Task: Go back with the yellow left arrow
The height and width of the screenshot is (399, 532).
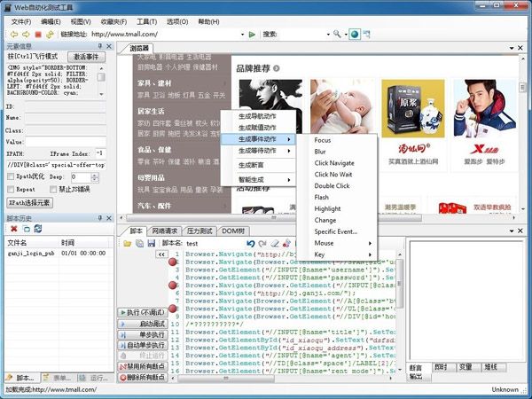Action: [14, 35]
